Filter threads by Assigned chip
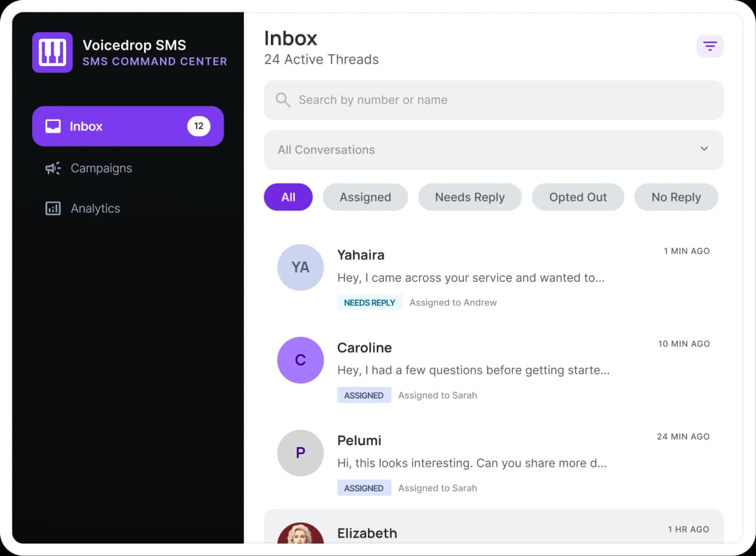 [365, 197]
